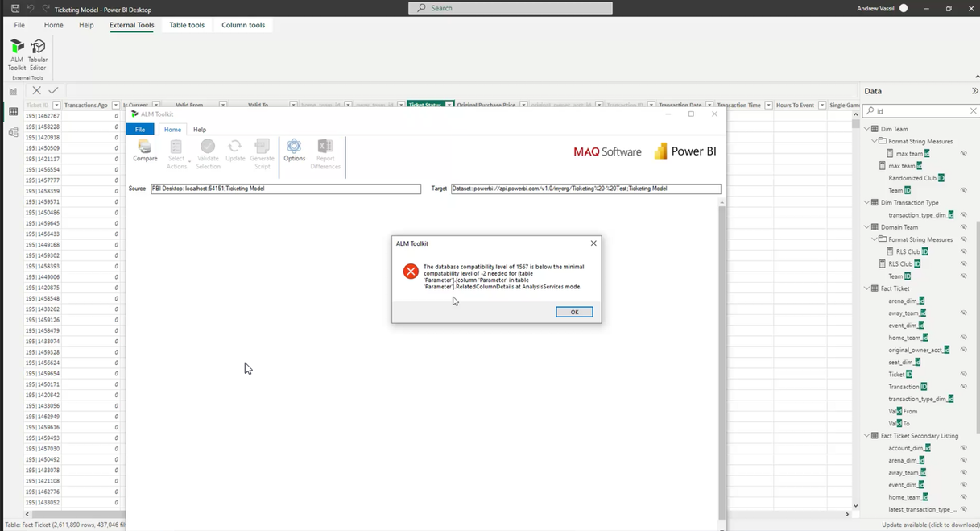The image size is (980, 531).
Task: Click the Andrew Vassil account name
Action: [875, 8]
